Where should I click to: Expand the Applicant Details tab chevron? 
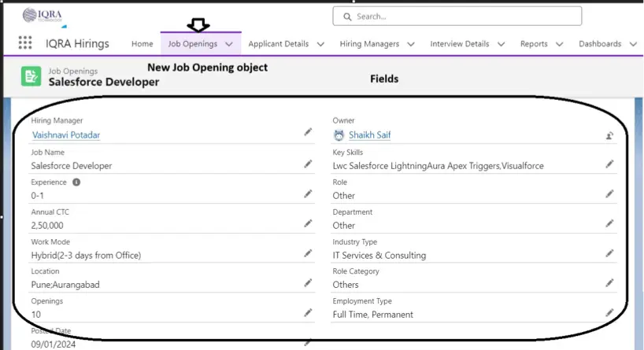pos(320,44)
